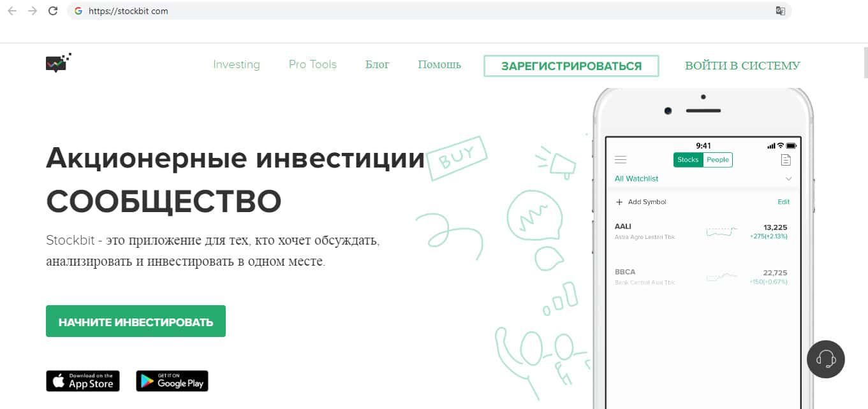
Task: Expand the All Watchlist chevron
Action: tap(788, 179)
